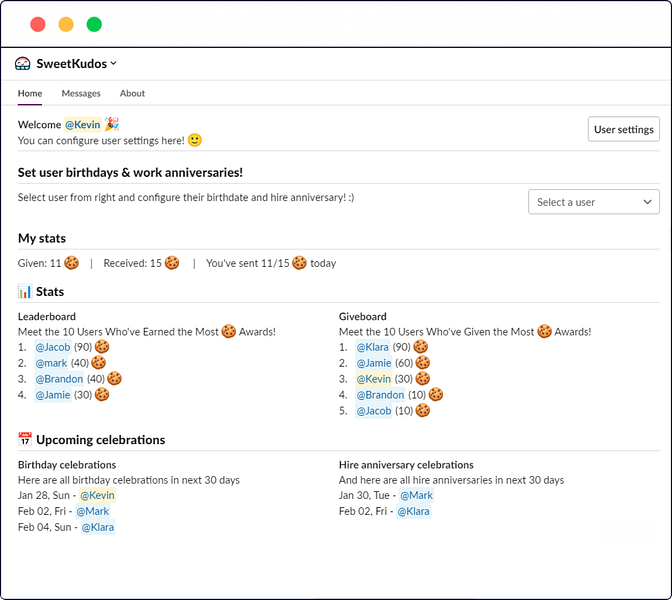Click the calendar icon beside Upcoming celebrations
The height and width of the screenshot is (600, 672).
(x=25, y=440)
